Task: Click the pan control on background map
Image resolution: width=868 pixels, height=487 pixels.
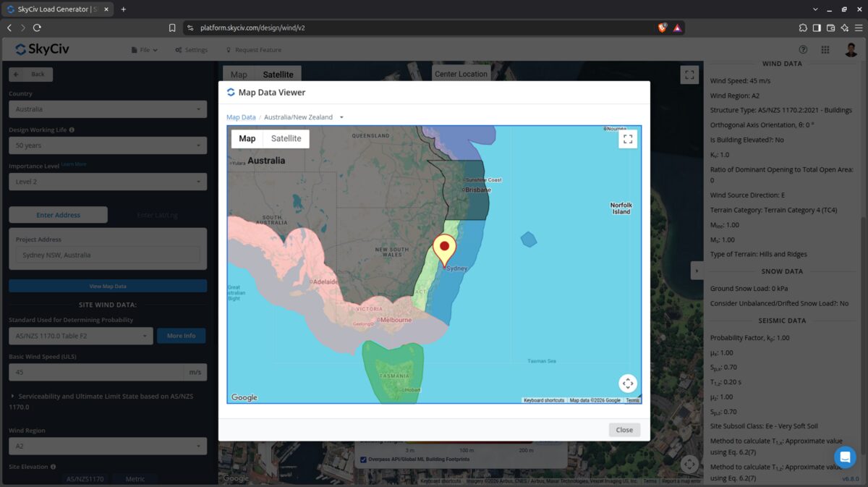Action: pyautogui.click(x=689, y=464)
